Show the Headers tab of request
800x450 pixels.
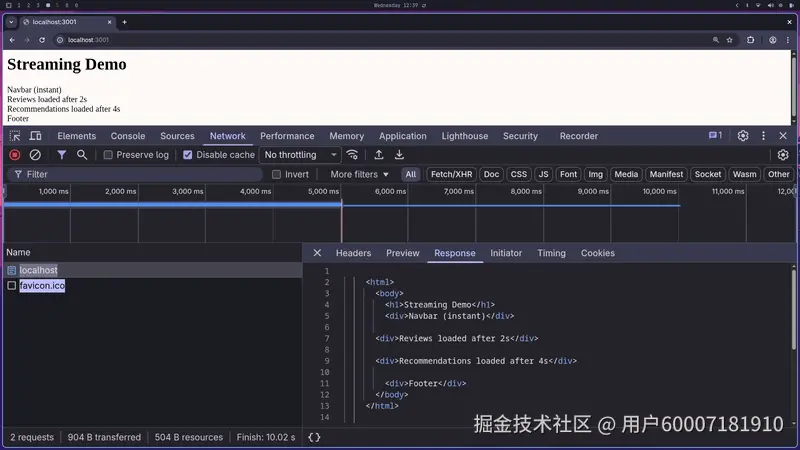[x=353, y=253]
